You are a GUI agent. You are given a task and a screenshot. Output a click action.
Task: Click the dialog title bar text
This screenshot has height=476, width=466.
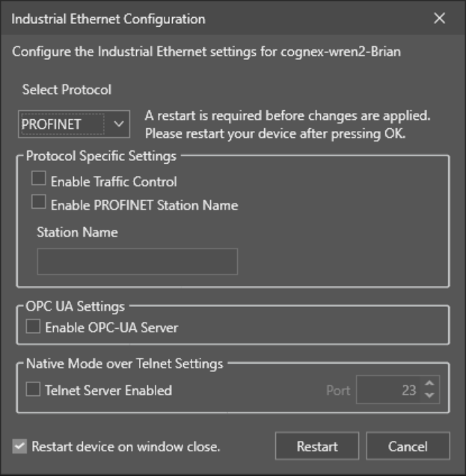point(108,19)
